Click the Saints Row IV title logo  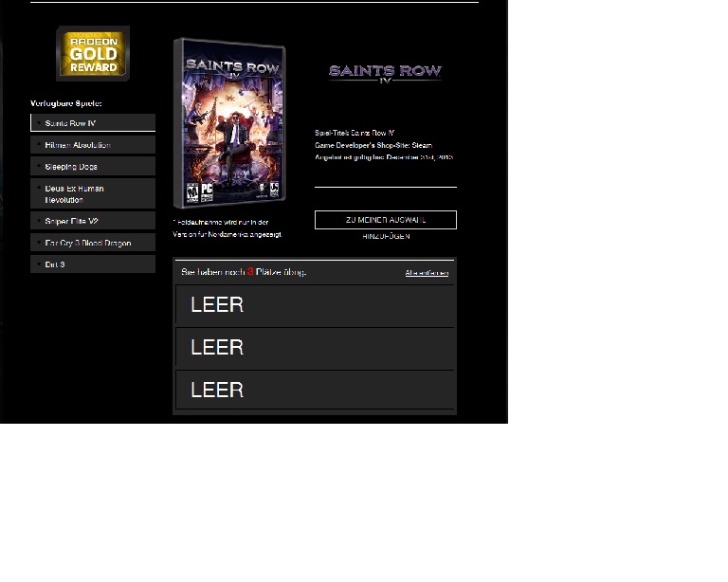[386, 74]
